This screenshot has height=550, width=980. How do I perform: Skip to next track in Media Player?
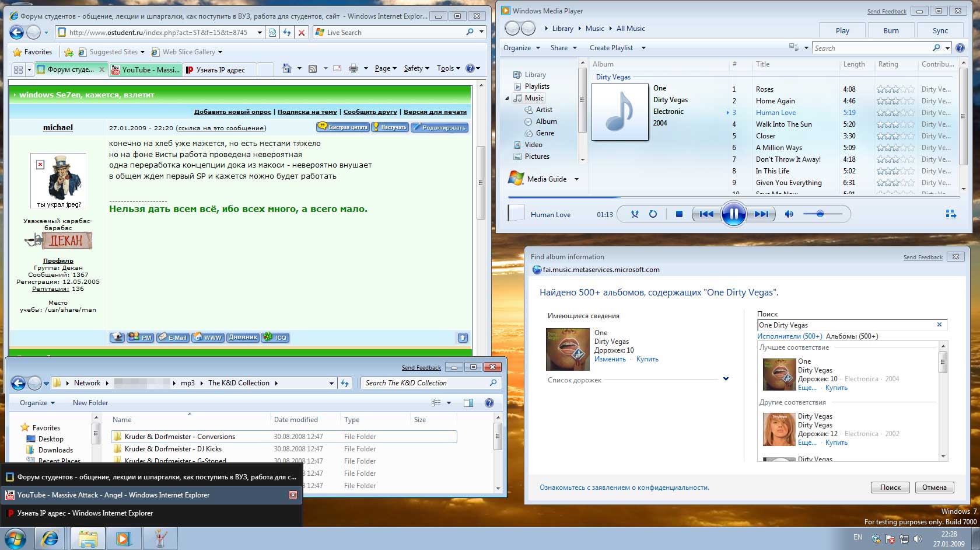point(761,214)
